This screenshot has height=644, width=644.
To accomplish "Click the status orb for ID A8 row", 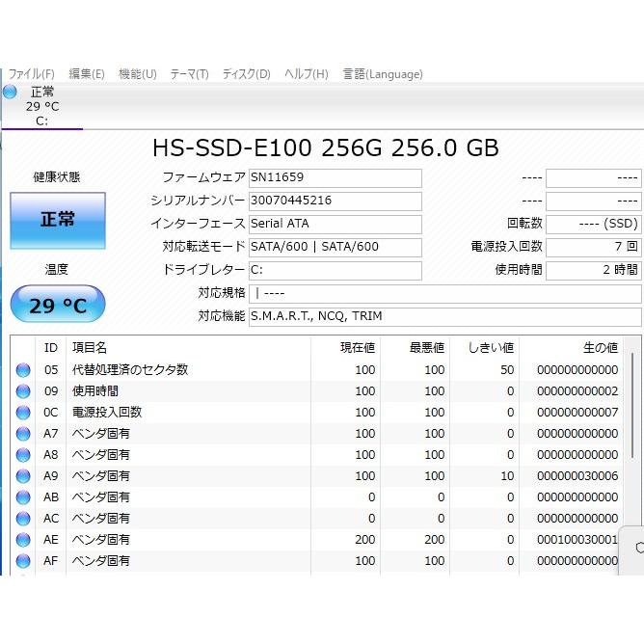I will pyautogui.click(x=23, y=455).
